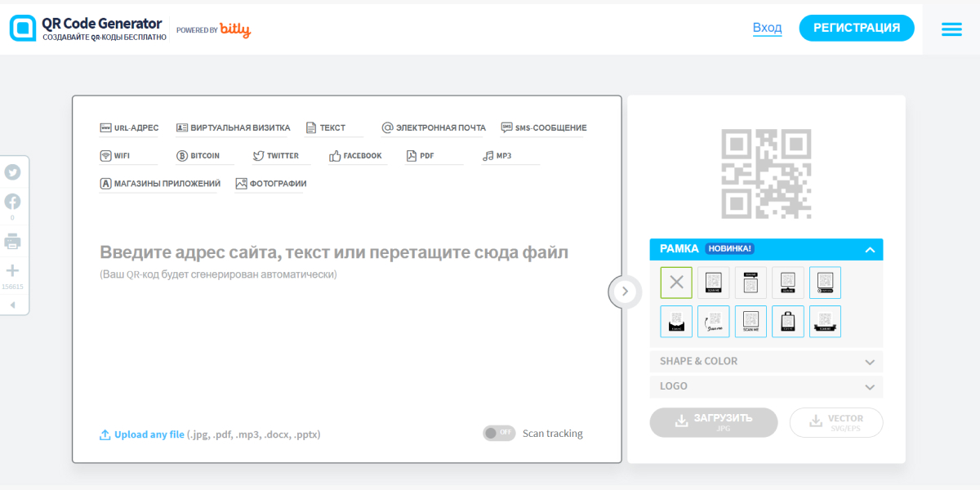
Task: Share via Twitter in left sidebar
Action: pyautogui.click(x=13, y=172)
